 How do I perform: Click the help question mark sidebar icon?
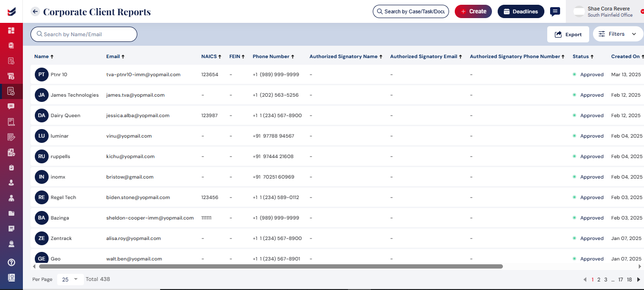(11, 262)
